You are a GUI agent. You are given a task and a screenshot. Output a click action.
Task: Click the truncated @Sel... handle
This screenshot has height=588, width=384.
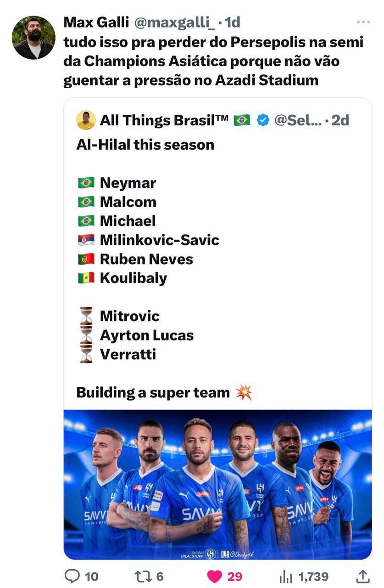(298, 120)
